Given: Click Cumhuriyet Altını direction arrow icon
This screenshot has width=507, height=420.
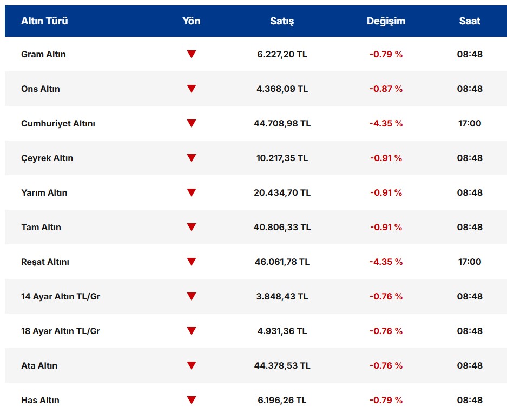Looking at the screenshot, I should (x=191, y=123).
